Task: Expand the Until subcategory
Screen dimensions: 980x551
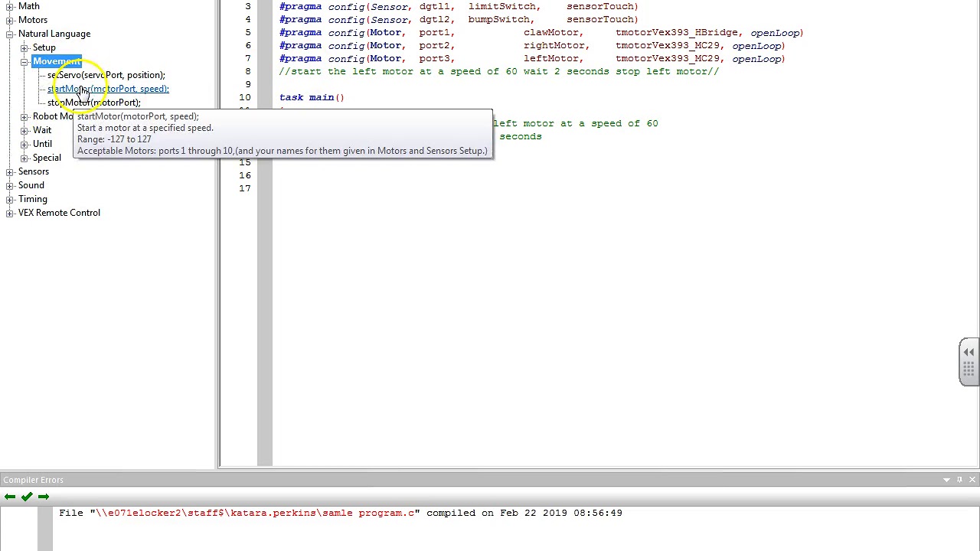Action: (x=24, y=144)
